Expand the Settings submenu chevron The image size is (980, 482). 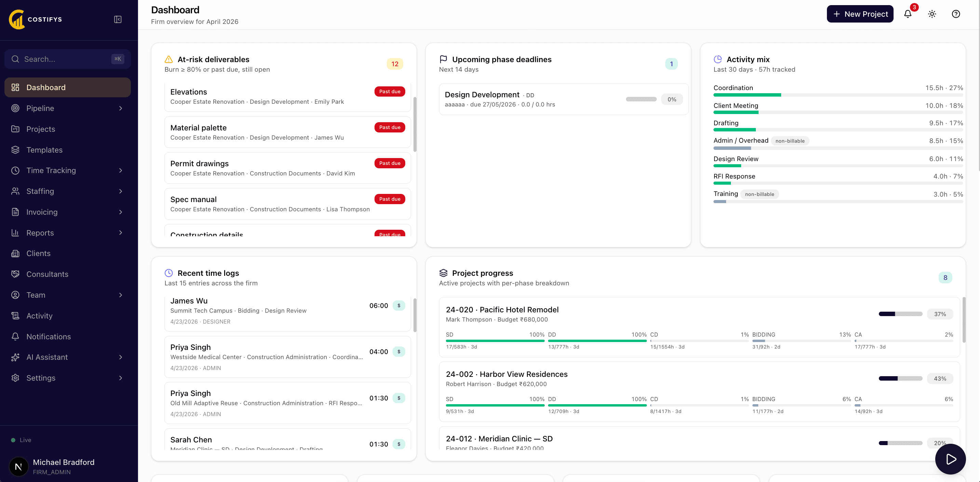(121, 378)
